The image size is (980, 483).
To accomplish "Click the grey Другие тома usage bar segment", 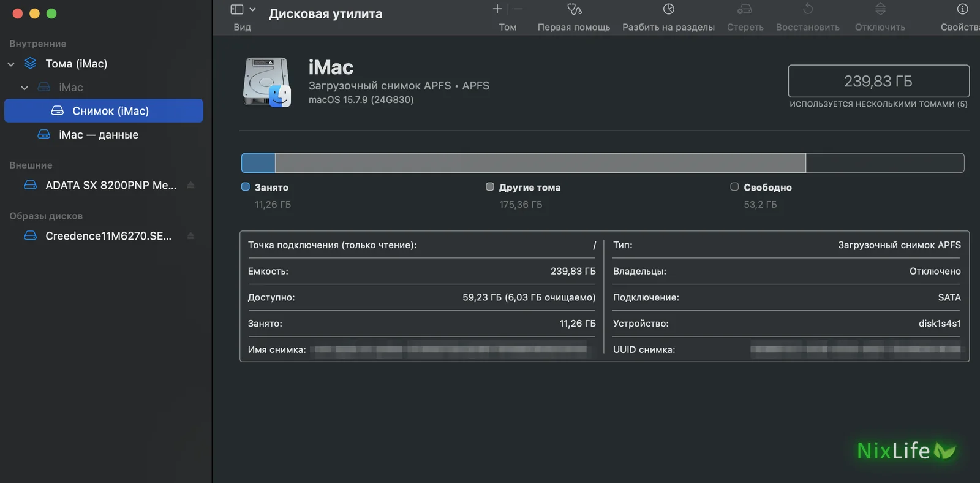I will pos(540,163).
